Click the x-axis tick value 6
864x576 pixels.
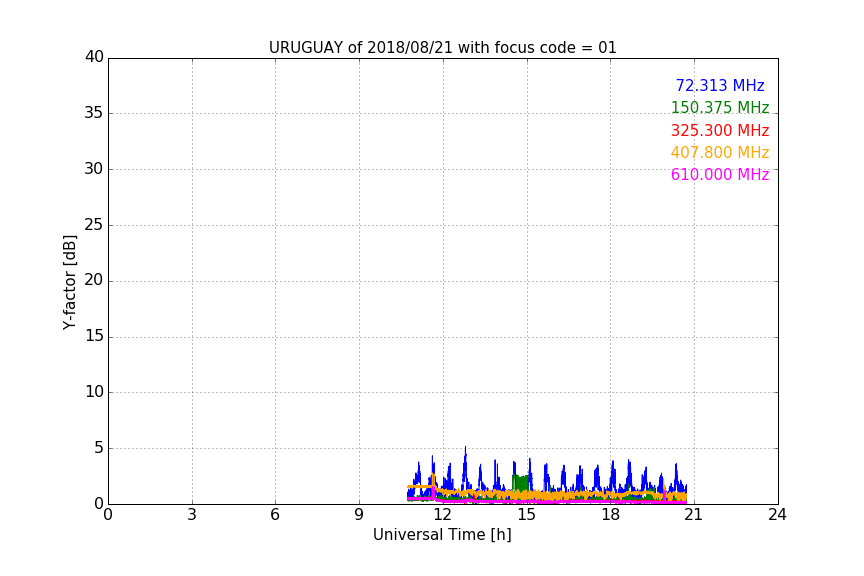coord(275,515)
